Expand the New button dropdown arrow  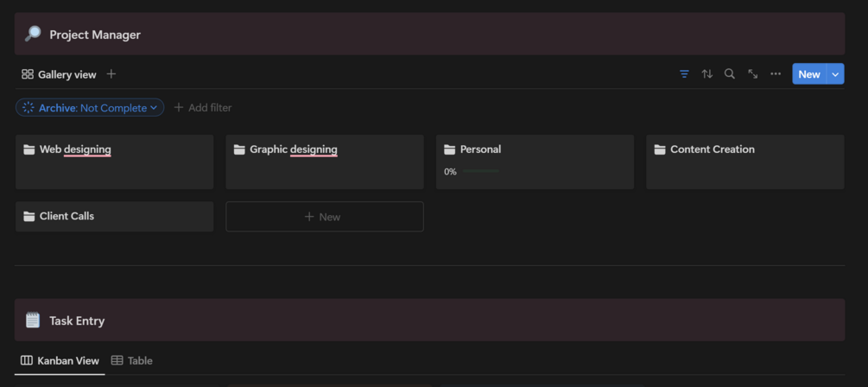835,74
